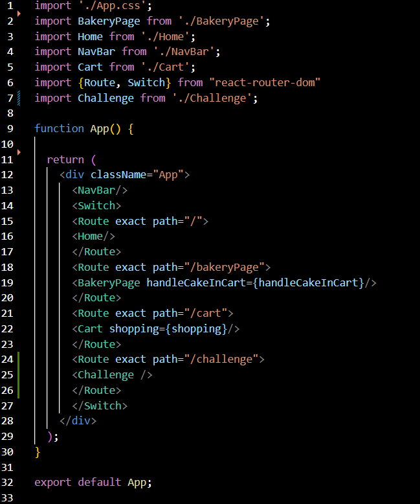
Task: Click the 'return' keyword on line 11
Action: coord(65,160)
